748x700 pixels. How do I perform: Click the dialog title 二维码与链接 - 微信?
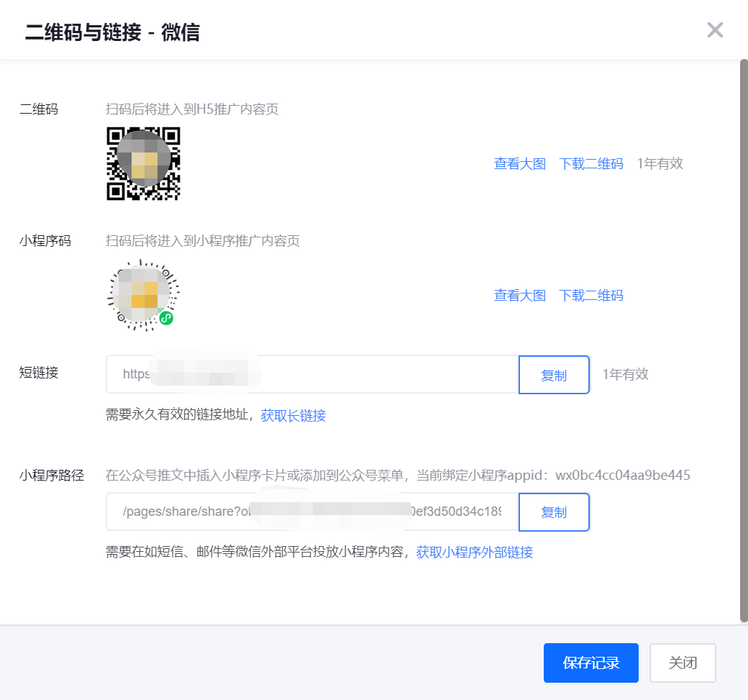point(113,32)
